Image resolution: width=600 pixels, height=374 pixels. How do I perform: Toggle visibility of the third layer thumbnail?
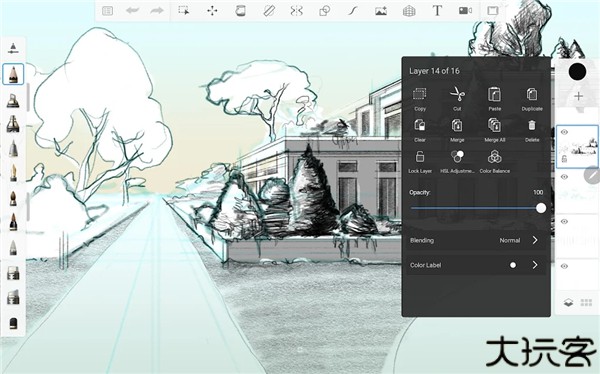564,222
